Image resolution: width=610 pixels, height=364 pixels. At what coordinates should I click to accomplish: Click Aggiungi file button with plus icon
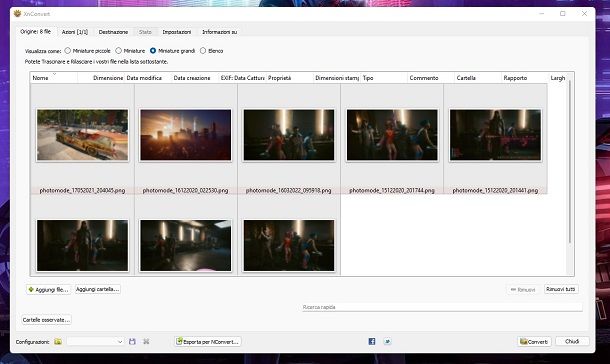49,289
